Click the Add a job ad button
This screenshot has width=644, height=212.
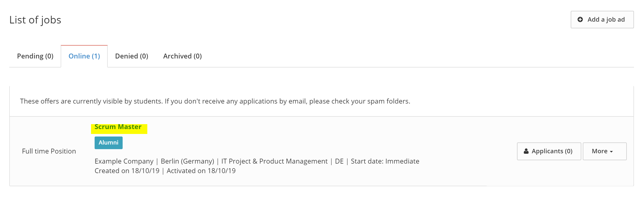tap(602, 20)
